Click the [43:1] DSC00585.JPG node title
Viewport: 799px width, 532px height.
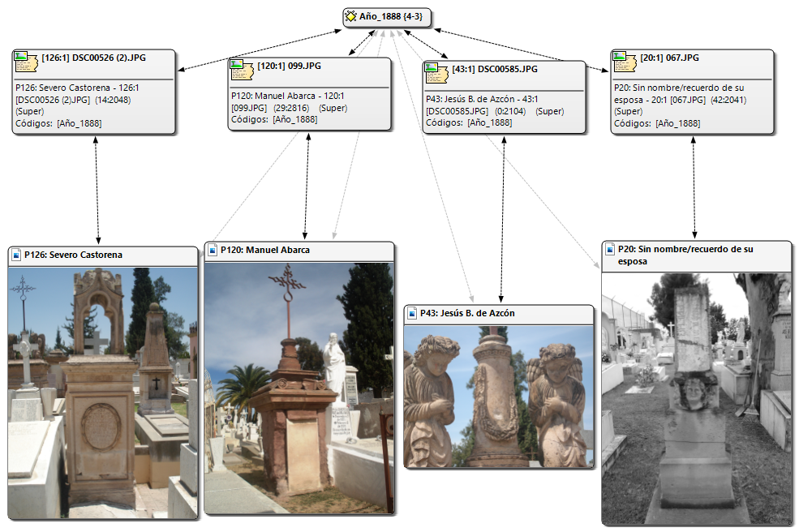point(494,70)
